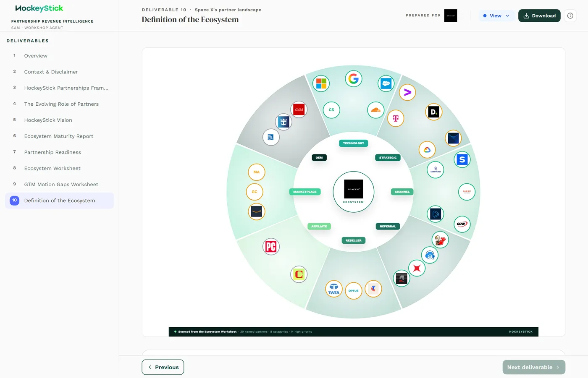Select the United Airlines globe logo
This screenshot has height=378, width=588.
point(271,137)
